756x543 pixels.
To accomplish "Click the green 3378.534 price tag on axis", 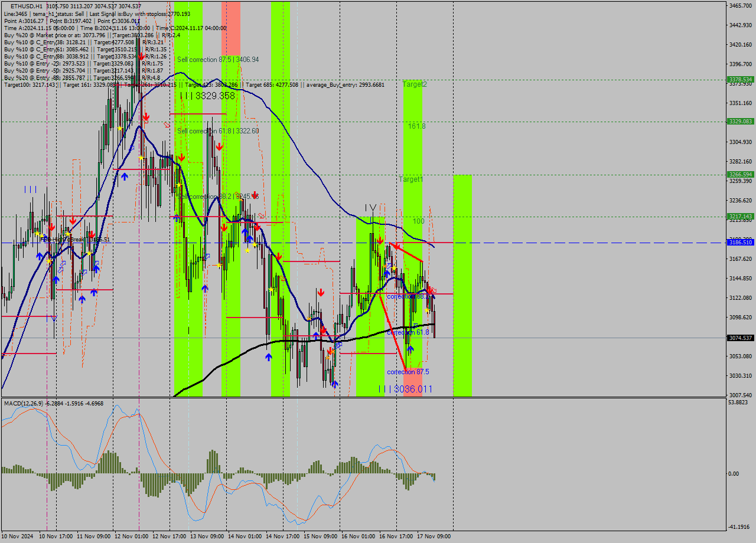I will coord(740,79).
